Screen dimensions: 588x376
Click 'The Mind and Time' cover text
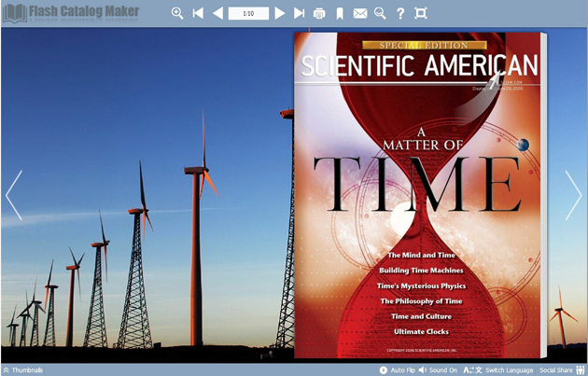[421, 256]
